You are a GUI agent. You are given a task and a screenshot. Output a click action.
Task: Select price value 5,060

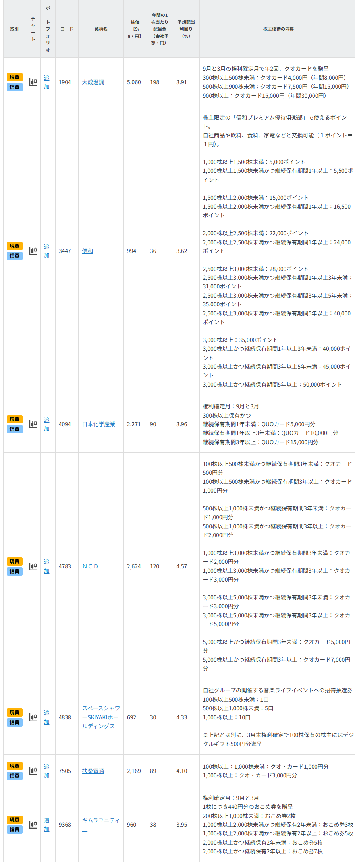(x=134, y=82)
